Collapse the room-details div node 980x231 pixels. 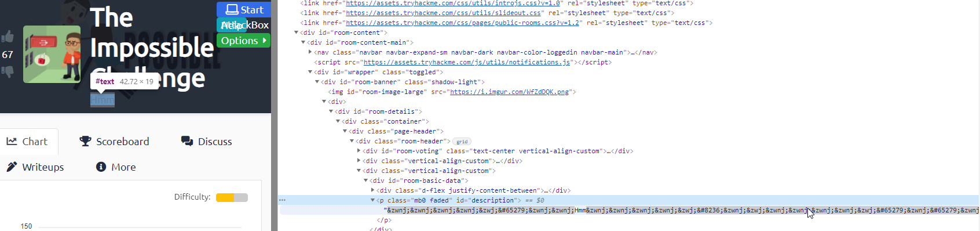[x=331, y=111]
